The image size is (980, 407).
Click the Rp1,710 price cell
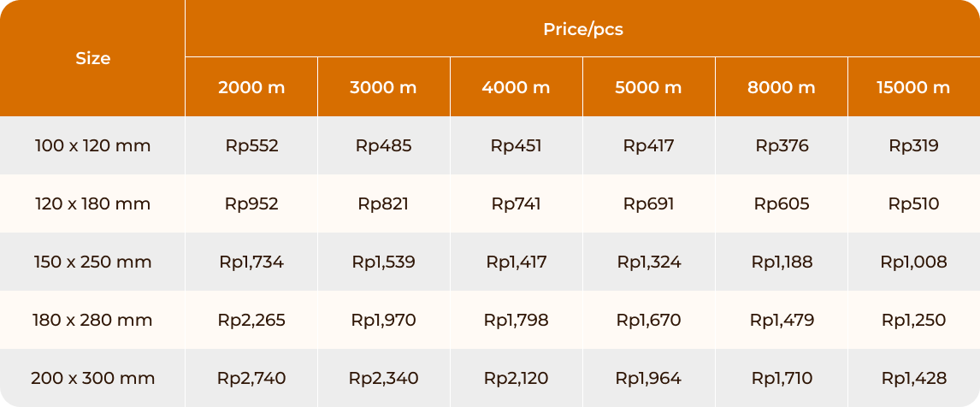[x=782, y=378]
